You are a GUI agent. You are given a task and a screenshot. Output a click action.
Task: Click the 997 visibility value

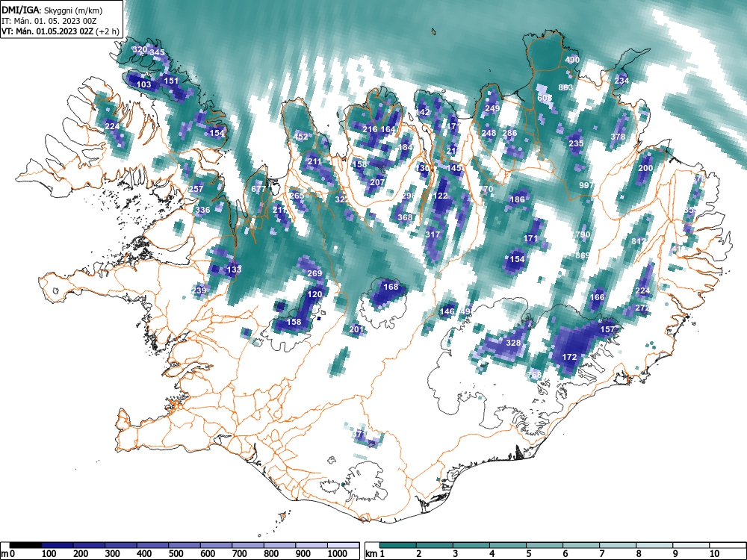click(586, 185)
